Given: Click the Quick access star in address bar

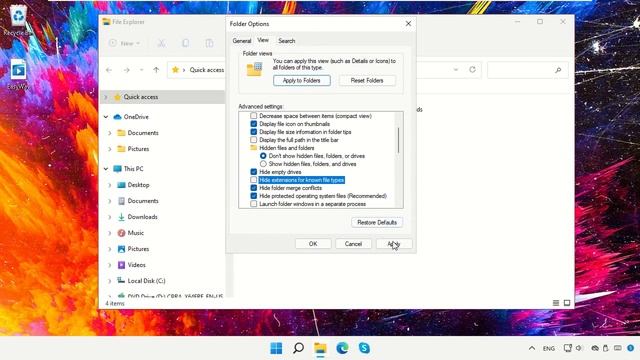Looking at the screenshot, I should pos(176,70).
